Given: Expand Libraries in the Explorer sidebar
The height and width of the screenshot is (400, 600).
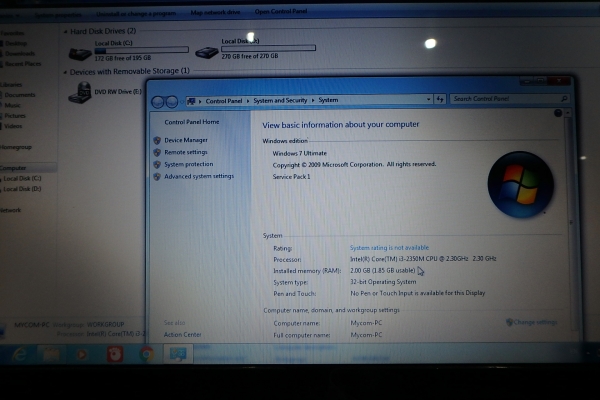Looking at the screenshot, I should pyautogui.click(x=11, y=85).
